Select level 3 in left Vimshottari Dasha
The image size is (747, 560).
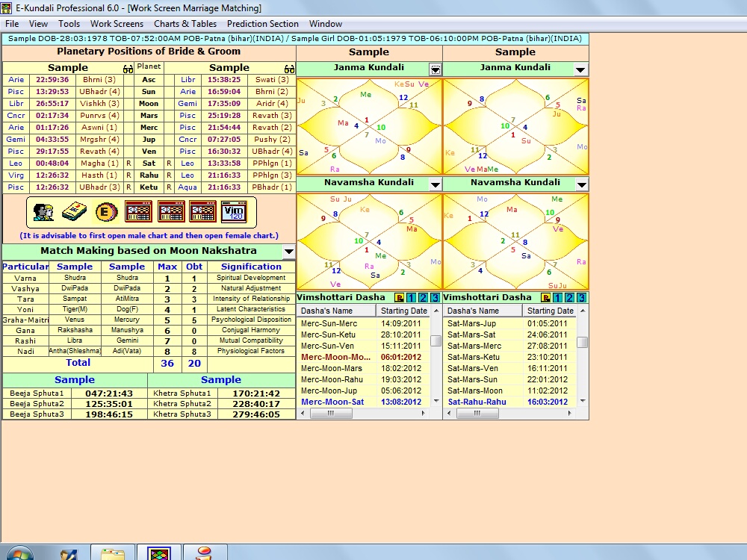coord(435,298)
